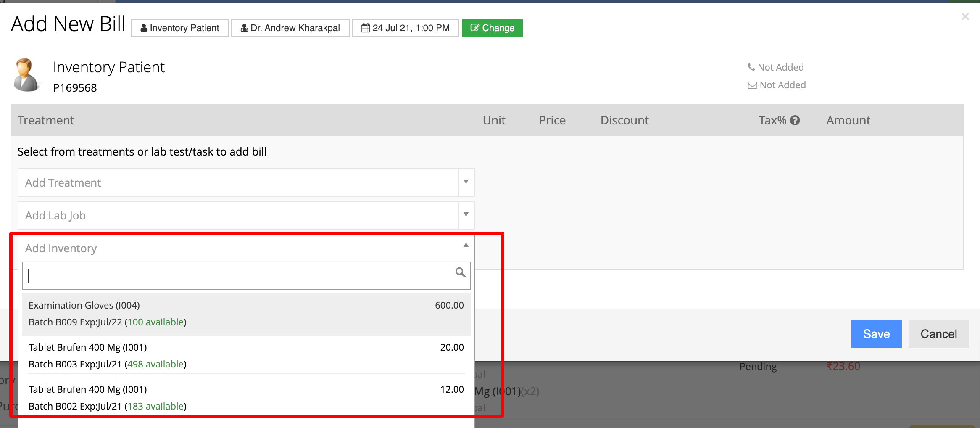The width and height of the screenshot is (980, 428).
Task: Expand the Add Lab Job dropdown arrow
Action: [466, 215]
